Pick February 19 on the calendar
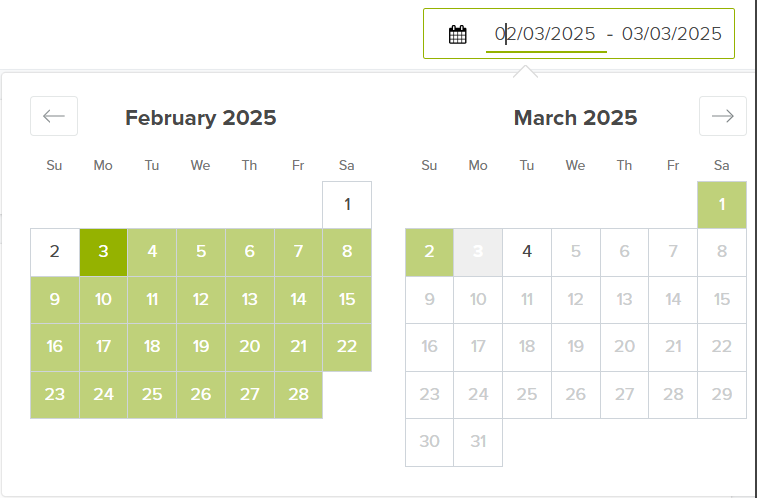Image resolution: width=757 pixels, height=498 pixels. (200, 347)
